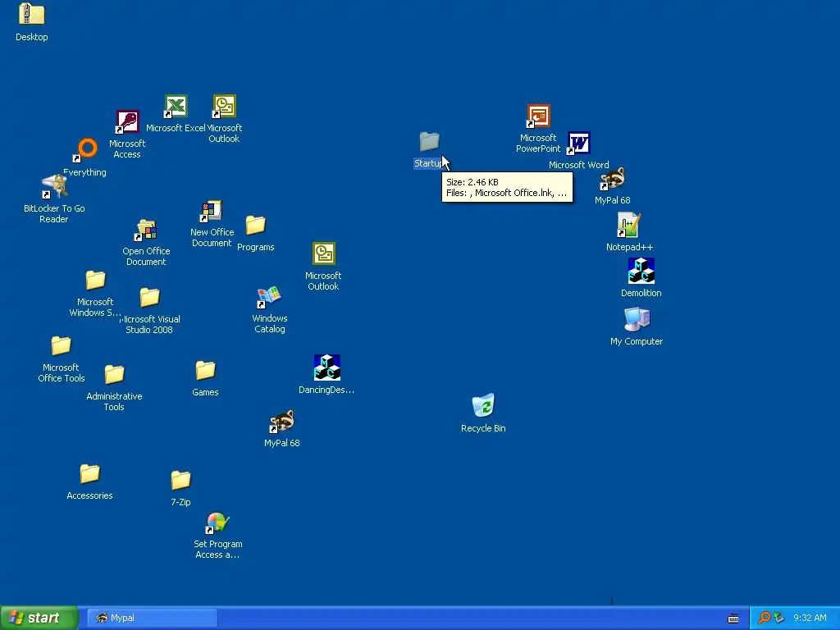Open the Start menu
Screen dimensions: 840x630
tap(39, 618)
